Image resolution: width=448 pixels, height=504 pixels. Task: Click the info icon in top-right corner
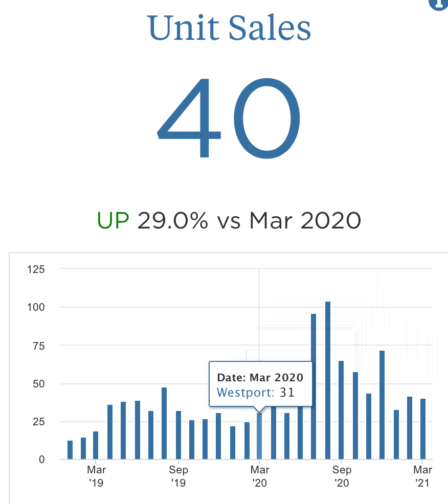pos(438,3)
